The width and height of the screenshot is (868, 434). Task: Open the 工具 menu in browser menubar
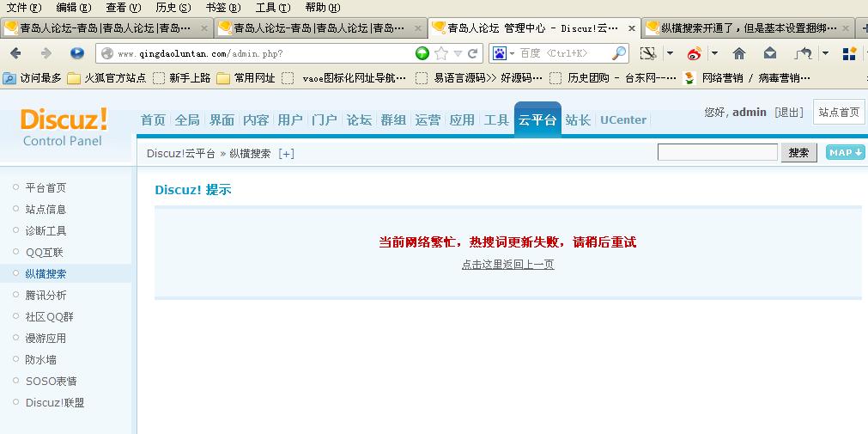[273, 8]
